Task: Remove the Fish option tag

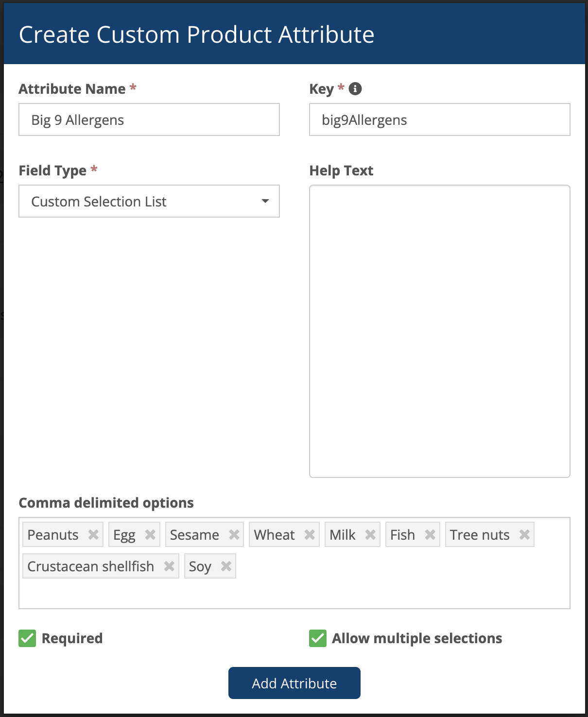Action: [430, 535]
